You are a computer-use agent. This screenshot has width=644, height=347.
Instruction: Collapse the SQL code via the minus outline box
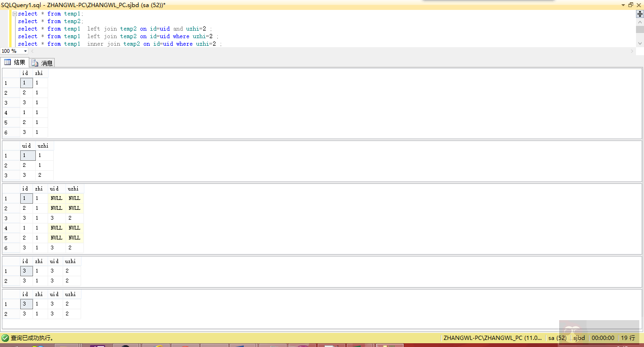coord(14,13)
